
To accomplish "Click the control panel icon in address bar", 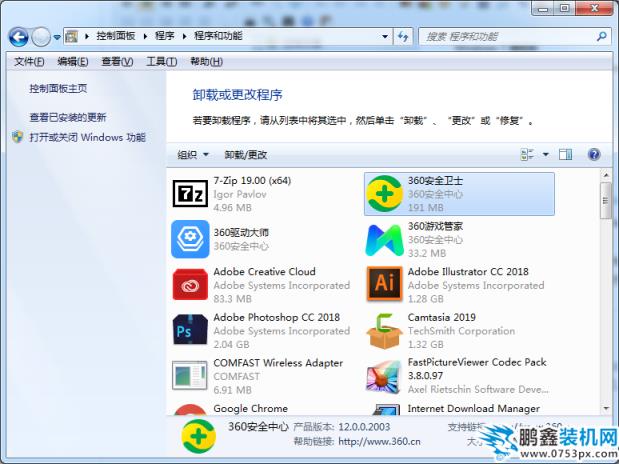I will 71,37.
